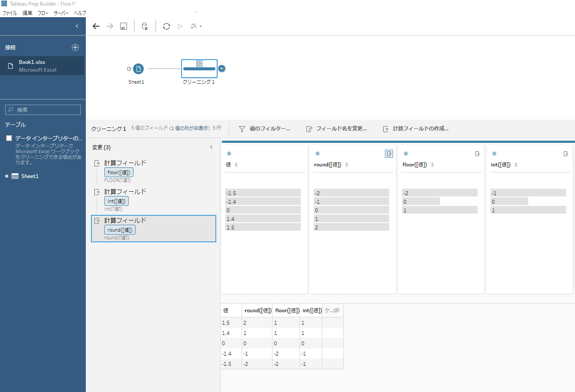Click calculation icon on int([値]) card
Viewport: 575px width, 392px height.
pyautogui.click(x=566, y=154)
